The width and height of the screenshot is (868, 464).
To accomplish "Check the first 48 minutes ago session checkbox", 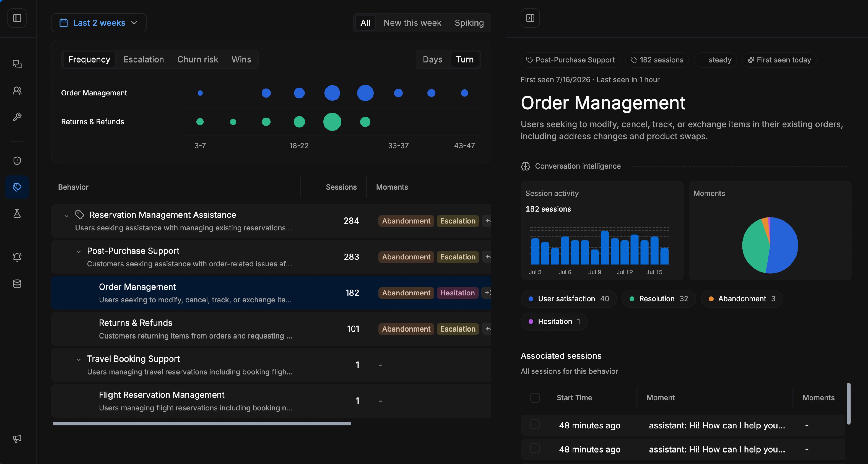I will [x=535, y=424].
